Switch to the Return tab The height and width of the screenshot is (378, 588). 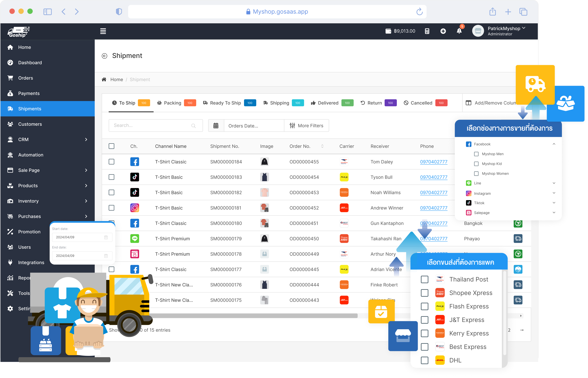(x=378, y=103)
